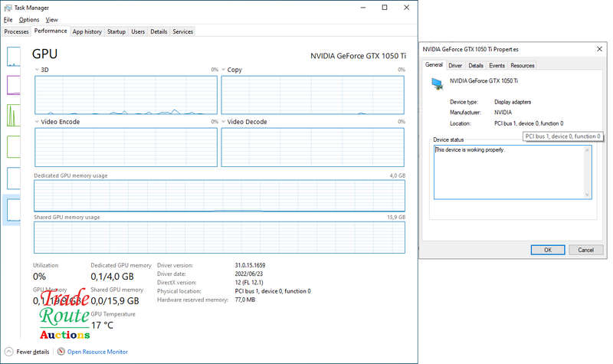Switch to the App history tab
This screenshot has height=364, width=613.
point(87,31)
